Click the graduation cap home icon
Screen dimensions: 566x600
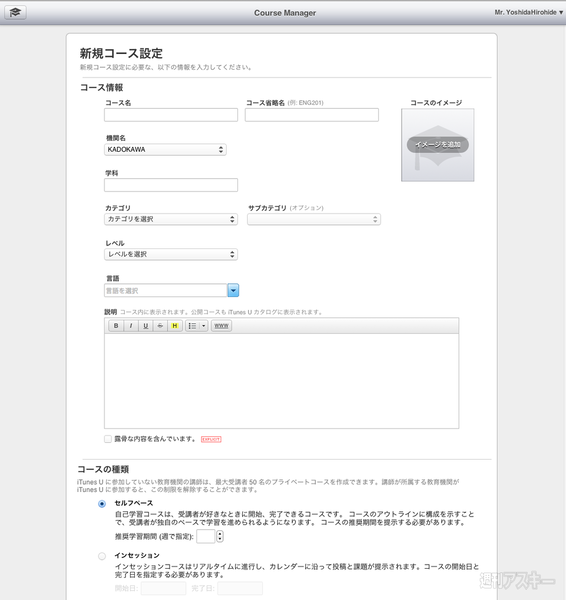coord(15,12)
